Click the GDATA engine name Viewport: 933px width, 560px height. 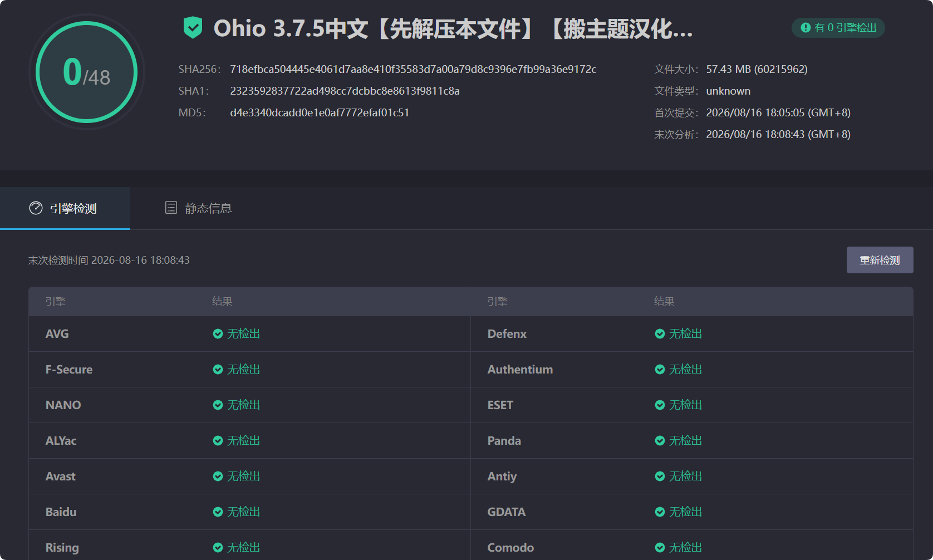507,512
